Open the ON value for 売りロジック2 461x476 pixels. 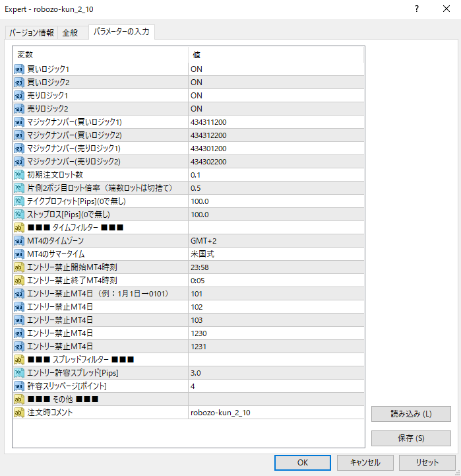point(276,109)
